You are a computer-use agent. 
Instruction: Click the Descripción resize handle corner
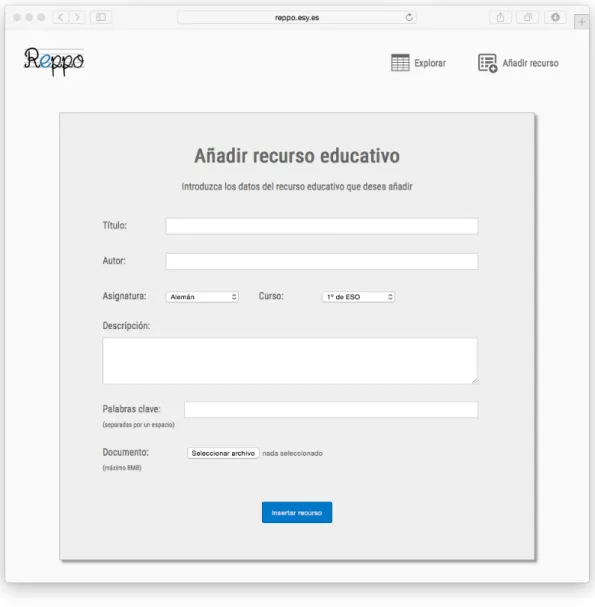(x=475, y=381)
